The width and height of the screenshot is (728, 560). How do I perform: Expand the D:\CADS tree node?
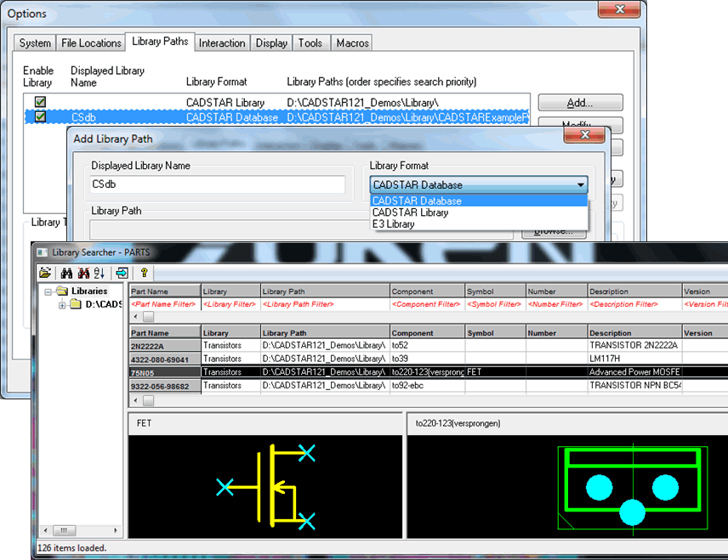pos(62,305)
